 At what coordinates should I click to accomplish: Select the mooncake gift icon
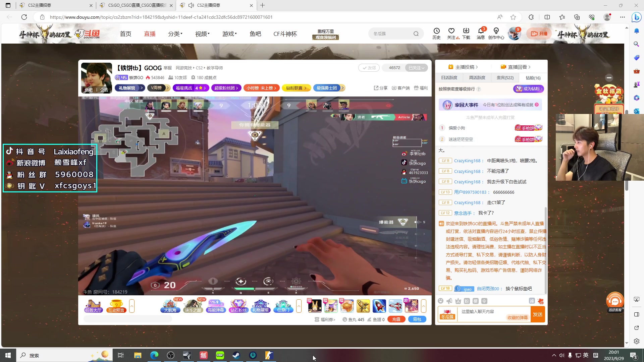tap(347, 306)
